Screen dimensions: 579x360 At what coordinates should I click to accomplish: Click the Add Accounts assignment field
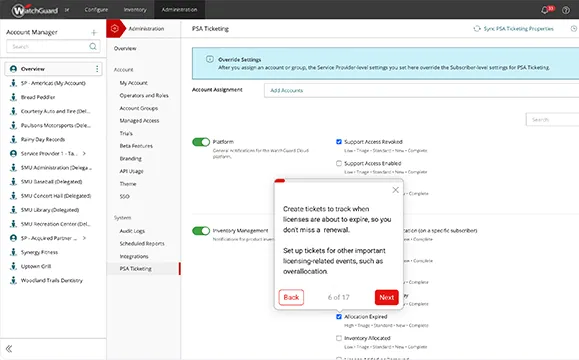point(421,90)
